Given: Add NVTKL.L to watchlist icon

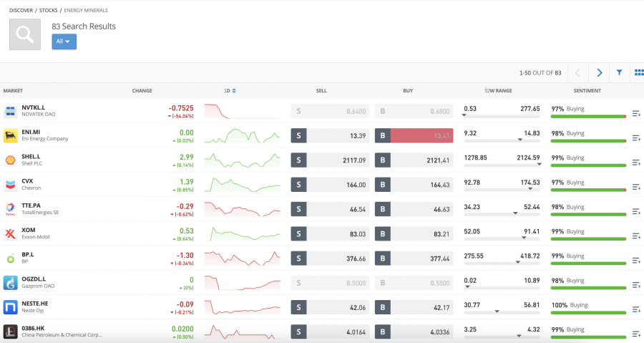Looking at the screenshot, I should (636, 114).
